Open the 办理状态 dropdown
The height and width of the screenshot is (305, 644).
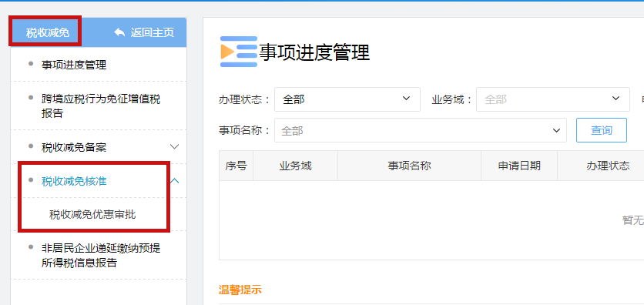[347, 99]
